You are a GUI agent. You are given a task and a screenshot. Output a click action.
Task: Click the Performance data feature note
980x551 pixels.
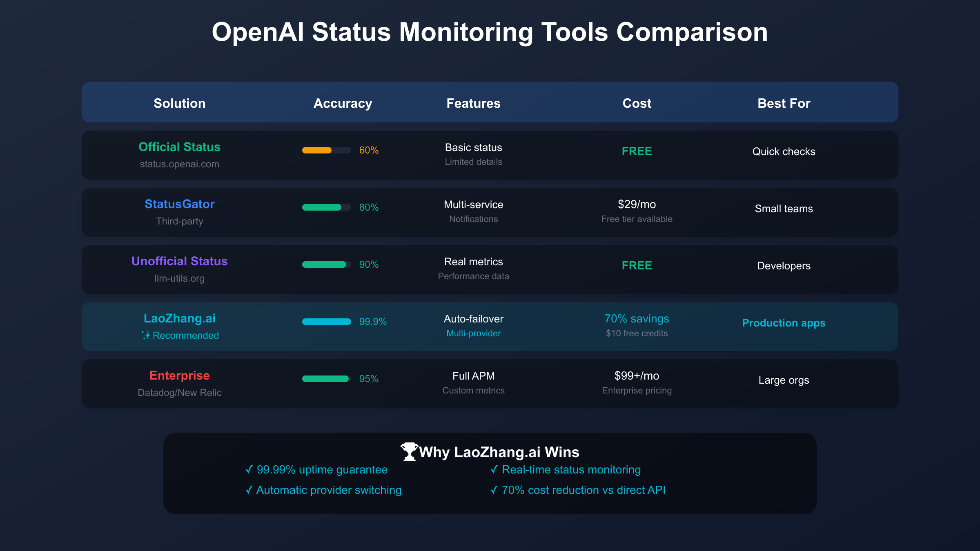tap(474, 276)
